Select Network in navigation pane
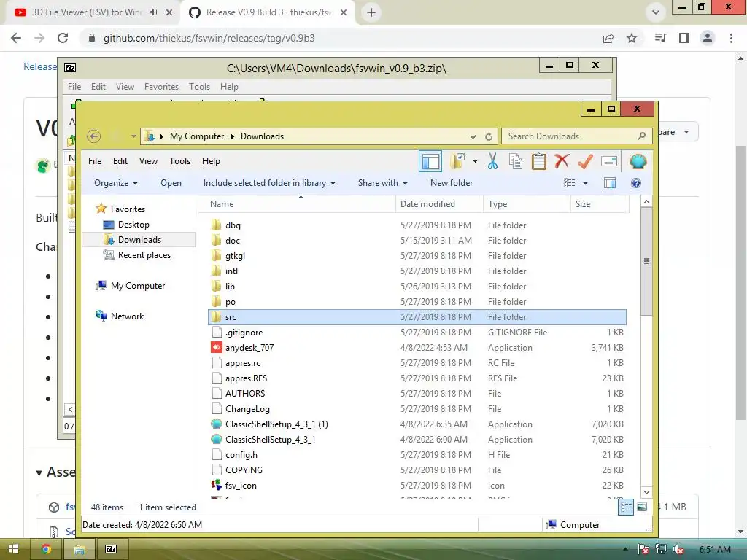This screenshot has width=747, height=560. (127, 316)
